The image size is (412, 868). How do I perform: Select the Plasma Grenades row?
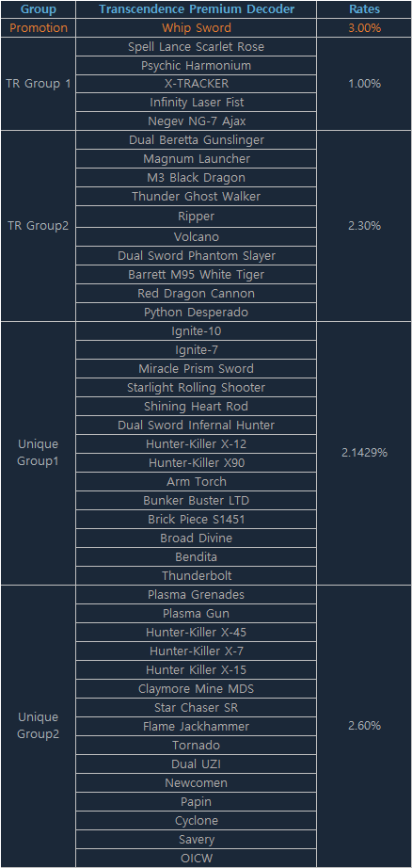[197, 595]
